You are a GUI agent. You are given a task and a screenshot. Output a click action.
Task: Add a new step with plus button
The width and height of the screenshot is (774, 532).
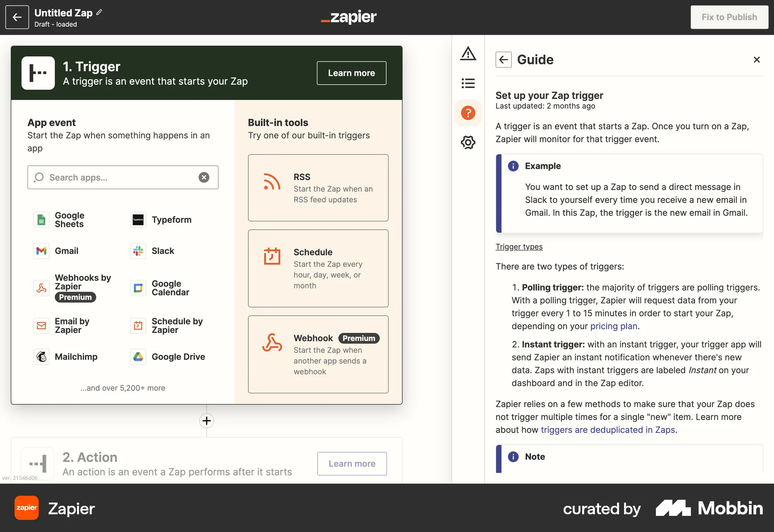pyautogui.click(x=206, y=421)
